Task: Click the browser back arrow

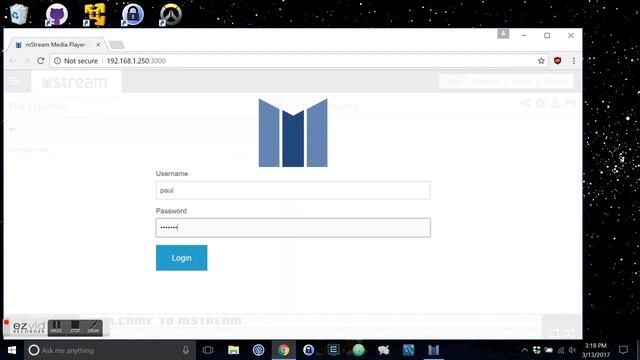Action: pos(13,61)
